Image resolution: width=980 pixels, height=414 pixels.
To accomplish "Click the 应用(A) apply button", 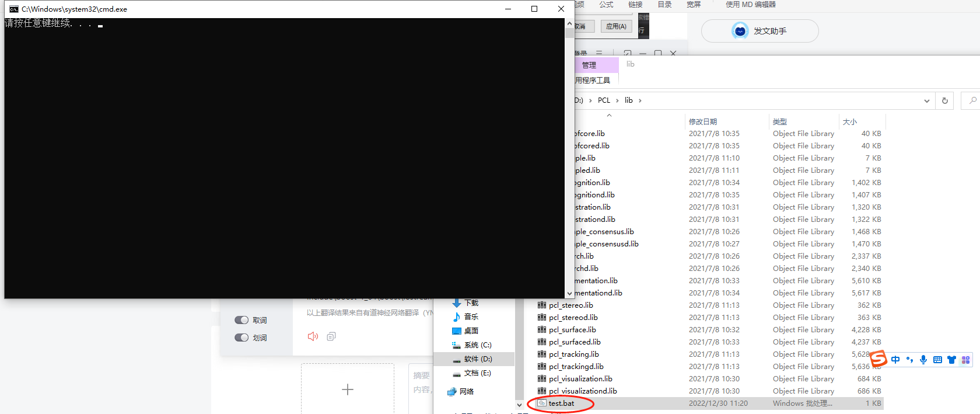I will [616, 26].
